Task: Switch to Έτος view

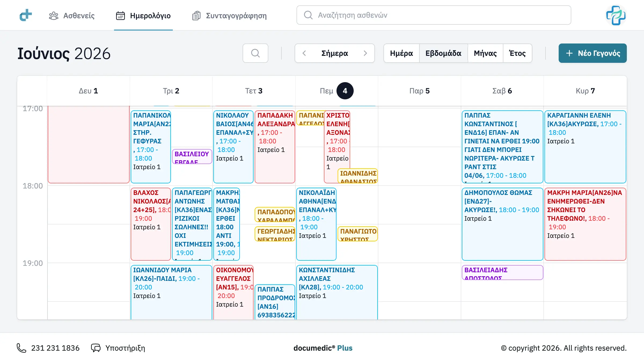Action: [x=517, y=53]
